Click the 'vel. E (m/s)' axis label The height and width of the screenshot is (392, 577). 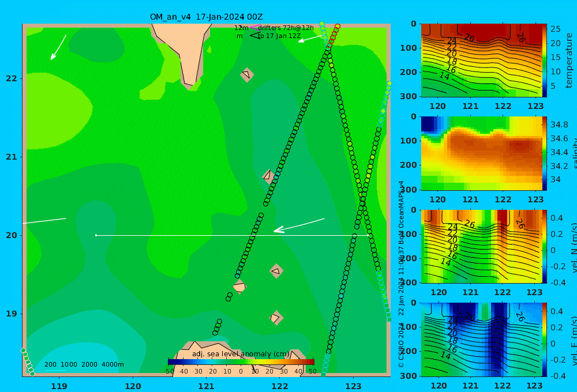tap(574, 341)
